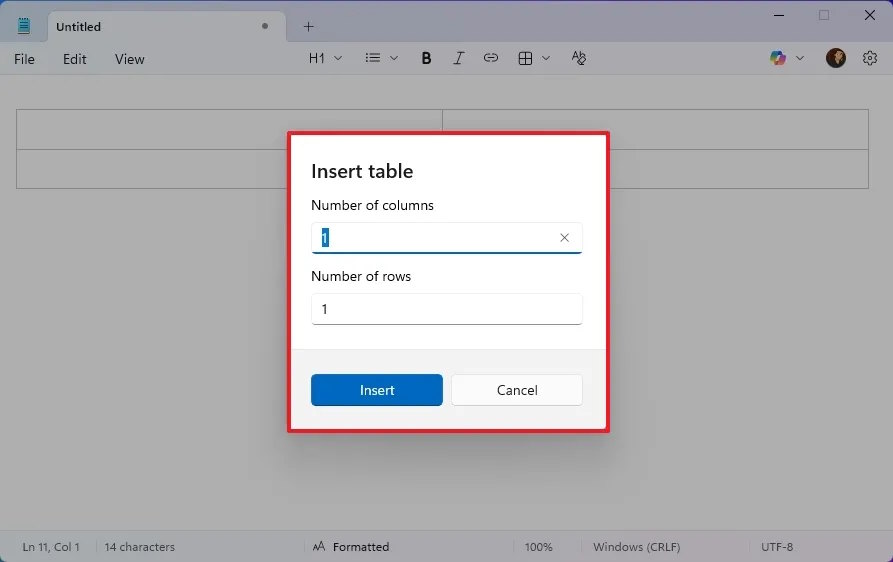
Task: Open the user account avatar
Action: [835, 58]
